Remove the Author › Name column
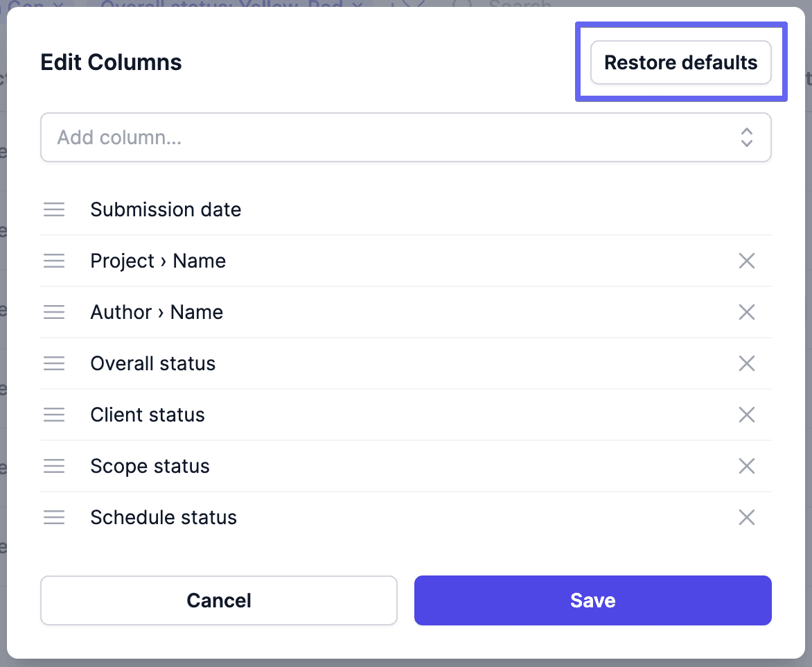 click(747, 312)
